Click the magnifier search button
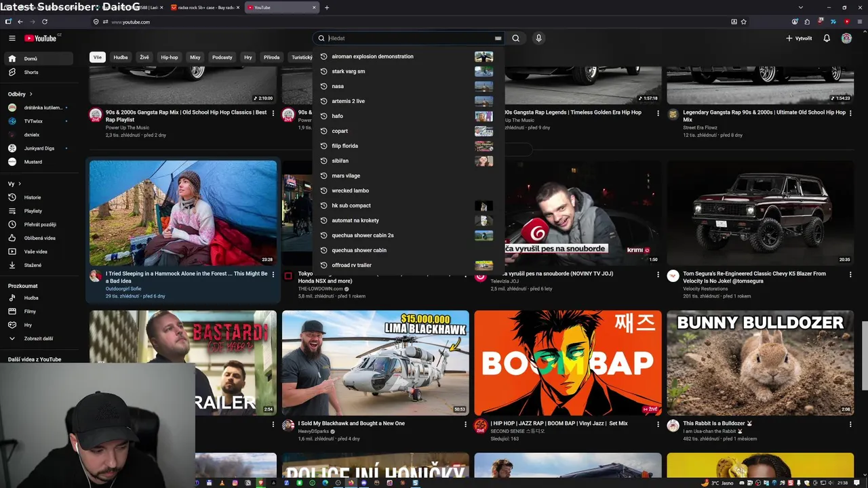Viewport: 868px width, 488px height. (516, 38)
